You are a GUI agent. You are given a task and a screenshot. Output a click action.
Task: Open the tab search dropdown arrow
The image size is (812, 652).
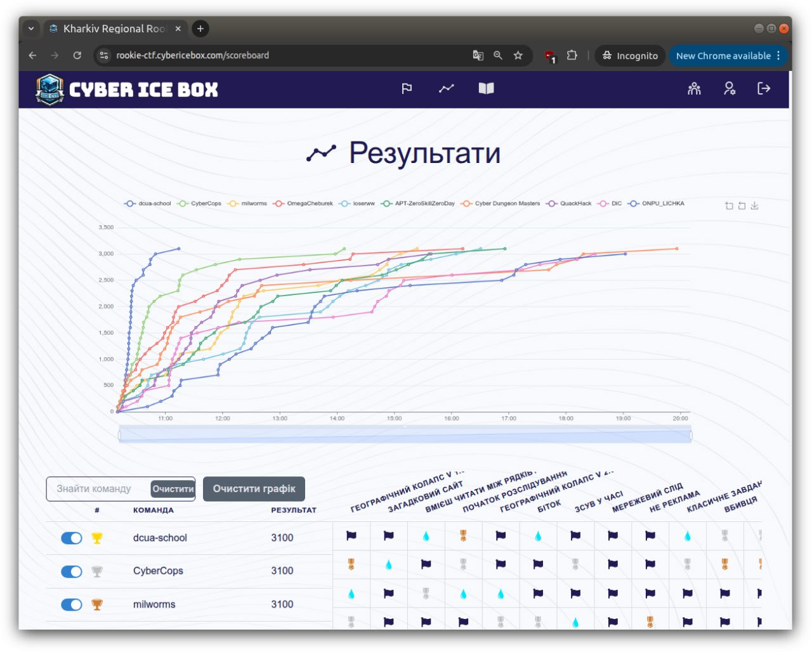31,29
